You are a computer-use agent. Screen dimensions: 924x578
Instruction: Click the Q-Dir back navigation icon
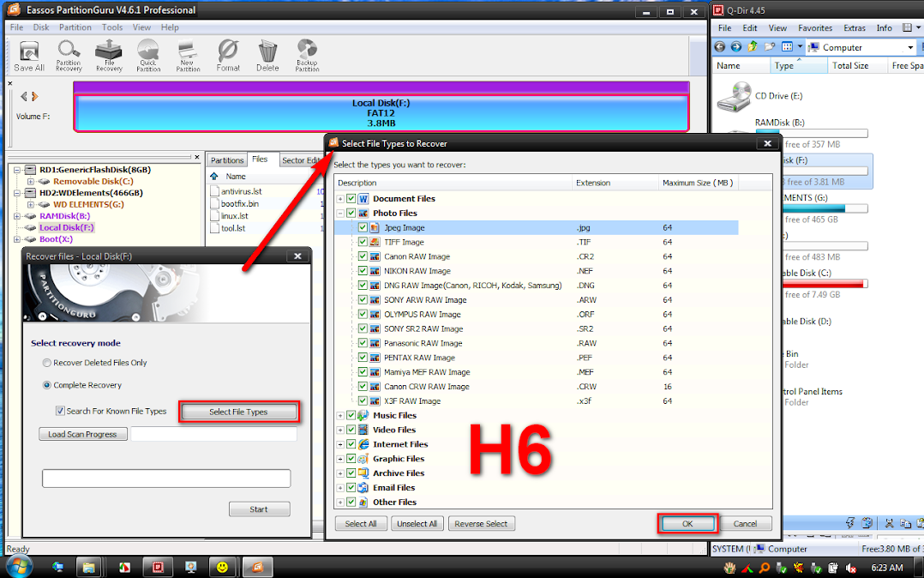pos(719,46)
